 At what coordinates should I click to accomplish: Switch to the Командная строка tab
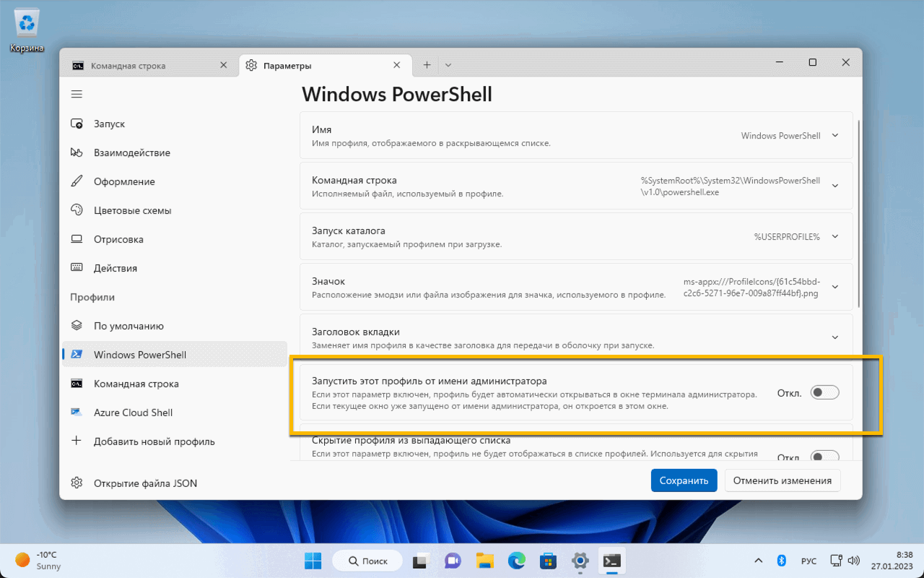pyautogui.click(x=149, y=65)
